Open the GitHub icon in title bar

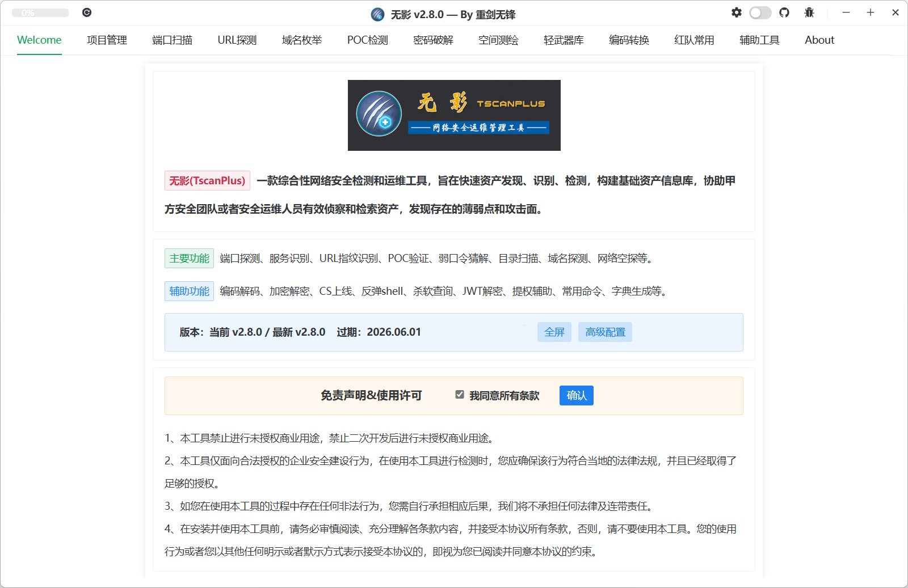[784, 12]
